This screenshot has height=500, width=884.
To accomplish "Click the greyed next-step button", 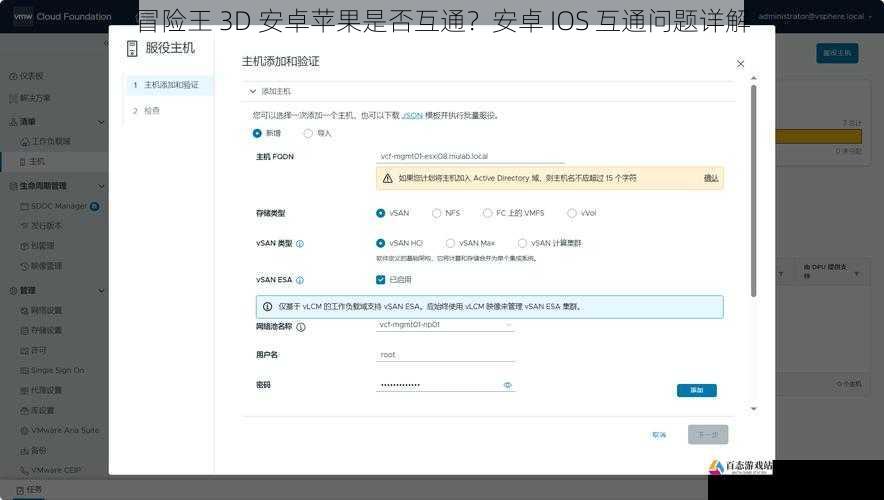I will coord(708,435).
